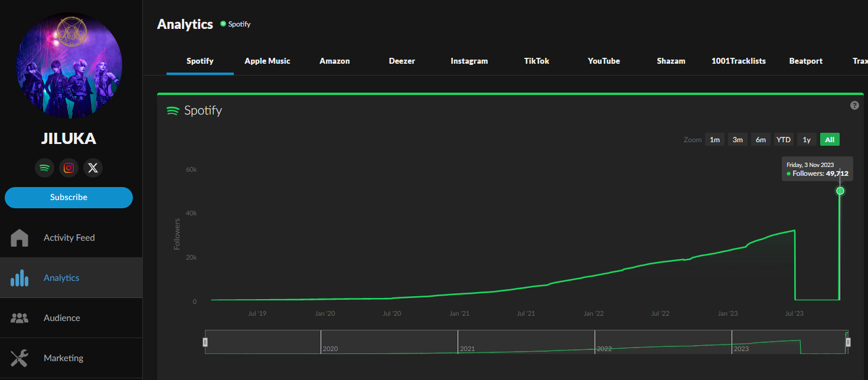Select the Spotify tab
Viewport: 868px width, 380px height.
pos(200,61)
